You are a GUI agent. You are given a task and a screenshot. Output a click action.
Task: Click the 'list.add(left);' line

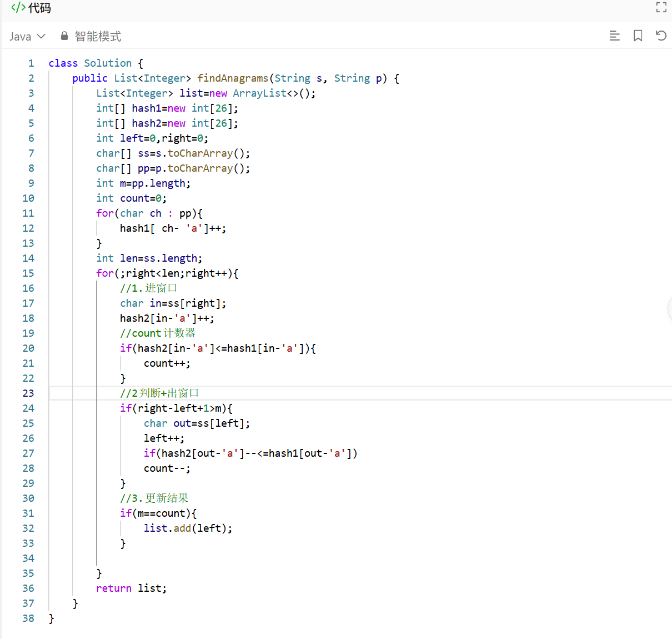click(x=188, y=528)
